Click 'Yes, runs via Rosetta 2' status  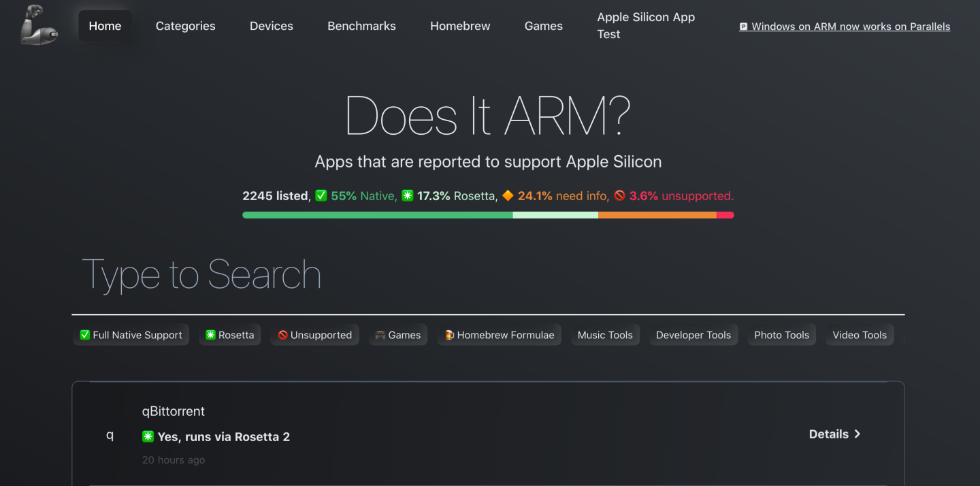tap(224, 437)
